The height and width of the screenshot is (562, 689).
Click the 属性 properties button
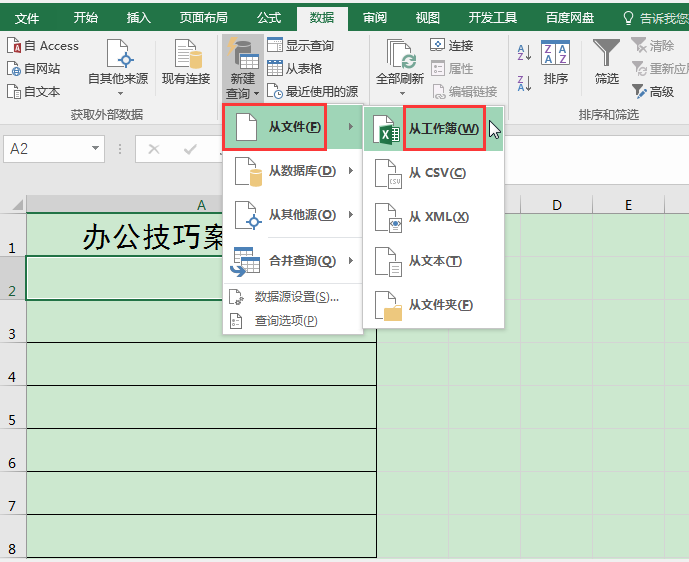pyautogui.click(x=451, y=68)
